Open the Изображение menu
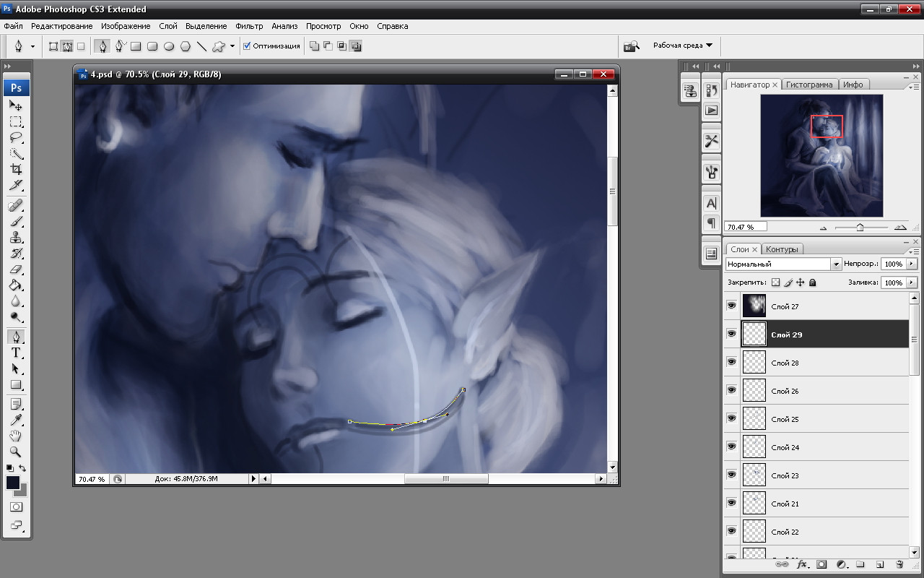Screen dimensions: 924x578 126,26
